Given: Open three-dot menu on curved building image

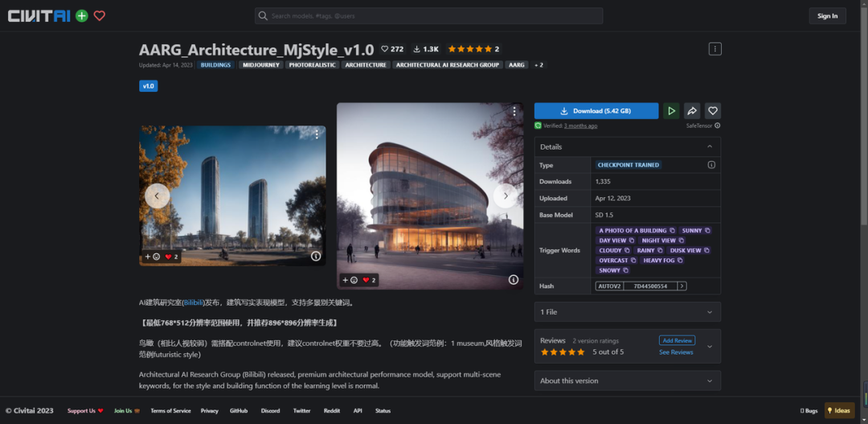Looking at the screenshot, I should pos(514,111).
